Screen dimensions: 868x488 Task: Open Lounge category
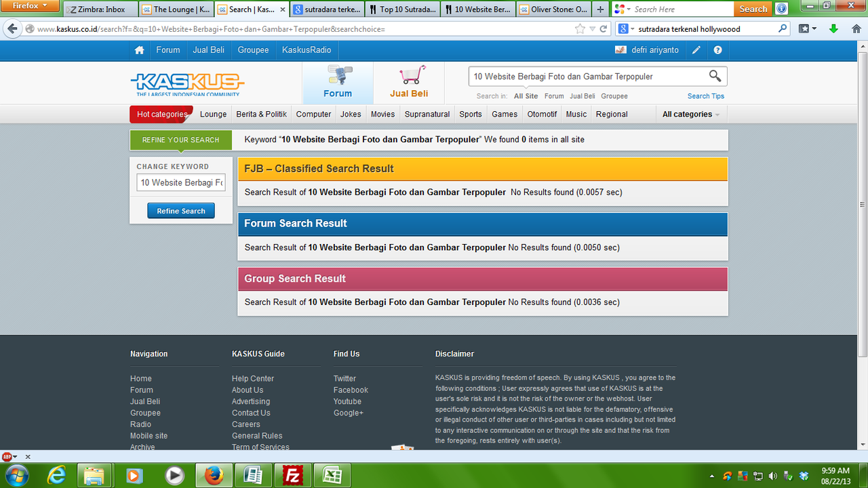pos(213,114)
